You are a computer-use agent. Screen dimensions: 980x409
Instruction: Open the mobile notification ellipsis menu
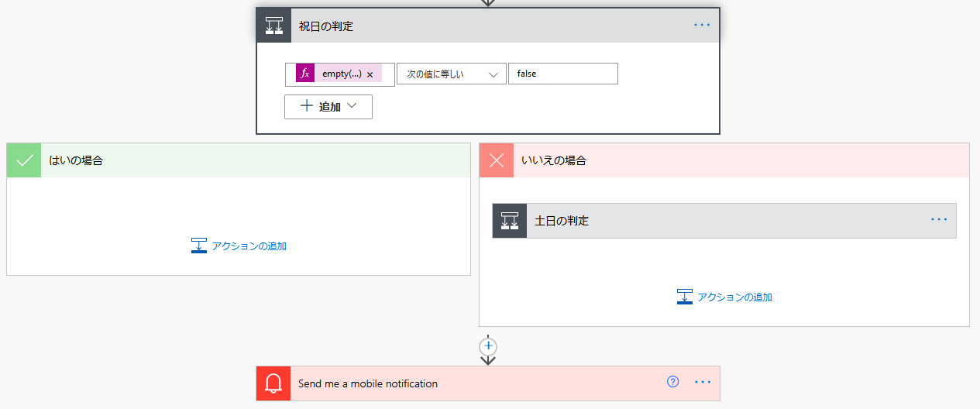(703, 382)
